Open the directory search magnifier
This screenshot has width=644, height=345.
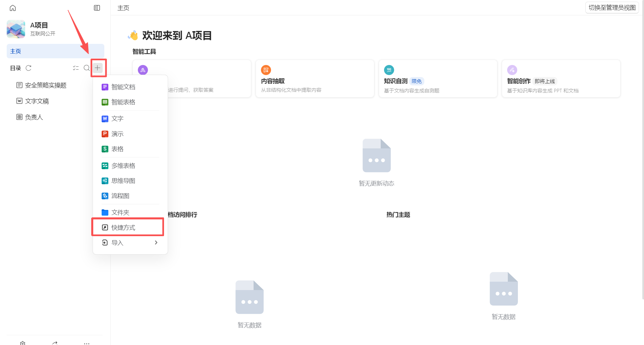pyautogui.click(x=87, y=68)
